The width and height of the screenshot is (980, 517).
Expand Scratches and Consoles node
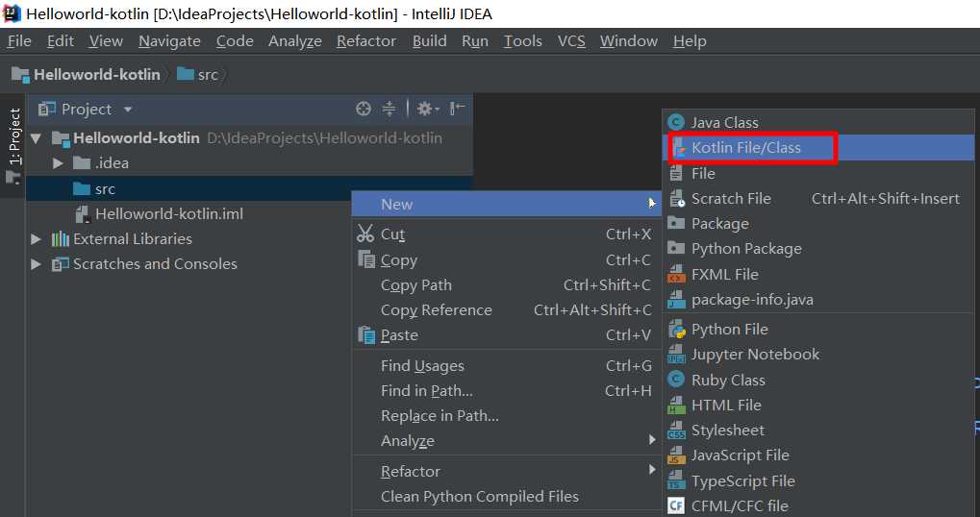pos(37,264)
